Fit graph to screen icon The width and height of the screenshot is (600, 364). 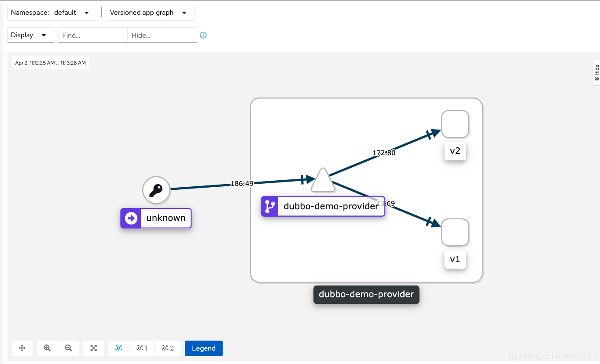pos(93,348)
